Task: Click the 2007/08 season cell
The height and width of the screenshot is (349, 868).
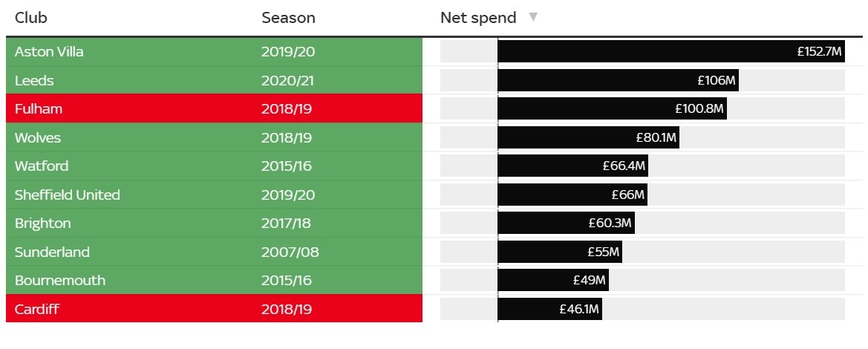Action: pyautogui.click(x=290, y=252)
